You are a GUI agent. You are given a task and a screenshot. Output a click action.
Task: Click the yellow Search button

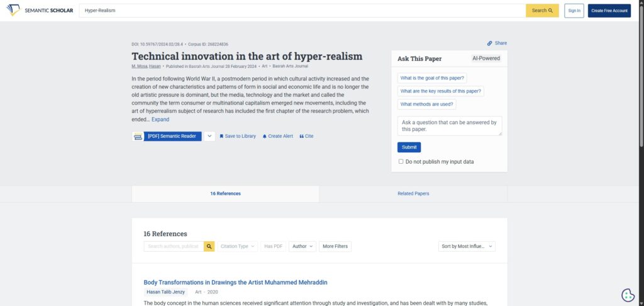coord(542,11)
